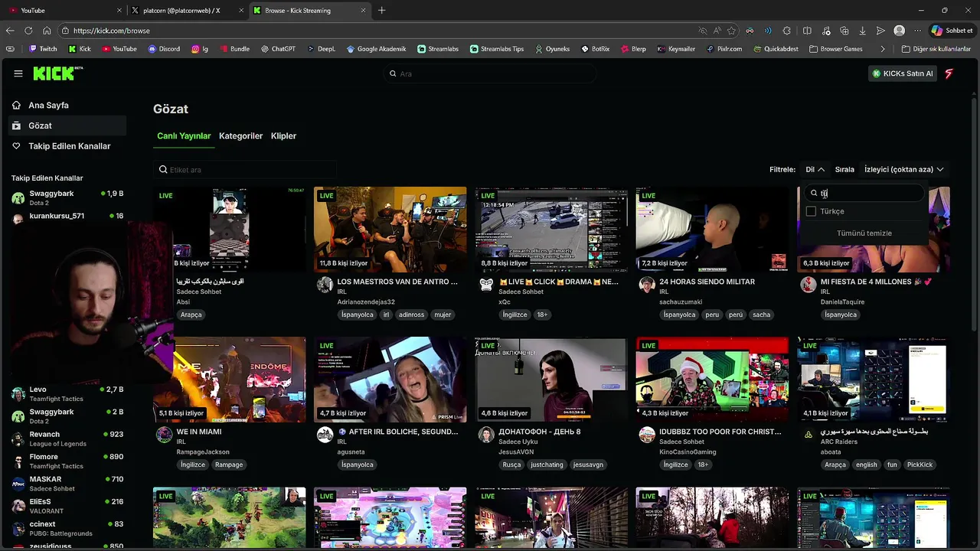Click KICKs Satın Al button
980x551 pixels.
tap(903, 73)
